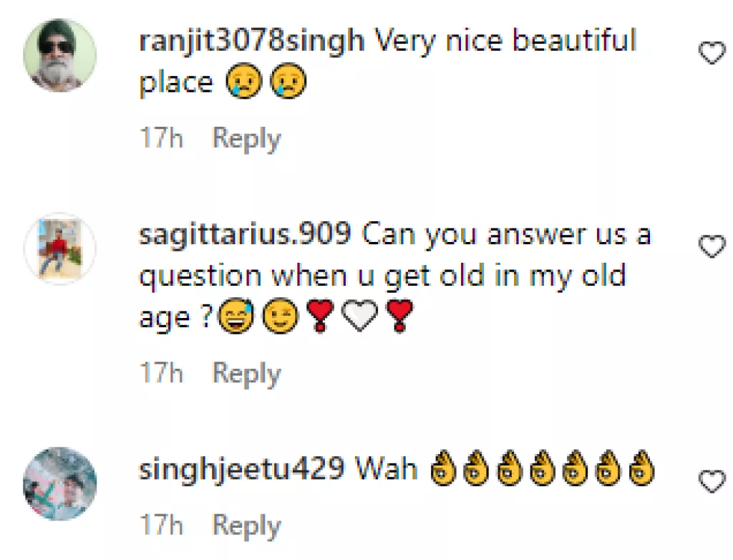Image resolution: width=733 pixels, height=560 pixels.
Task: Go to the singhjeetu429 username link
Action: tap(241, 469)
